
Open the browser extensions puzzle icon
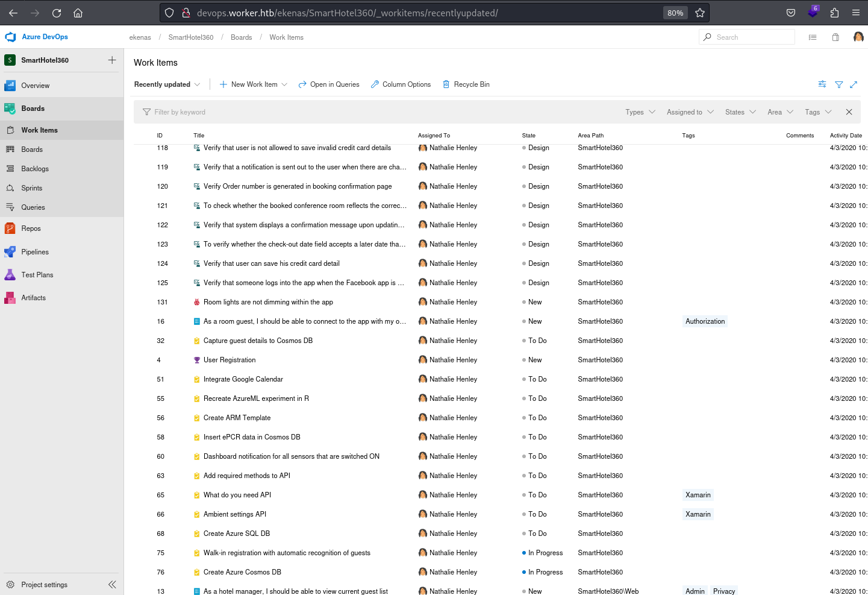pyautogui.click(x=834, y=13)
